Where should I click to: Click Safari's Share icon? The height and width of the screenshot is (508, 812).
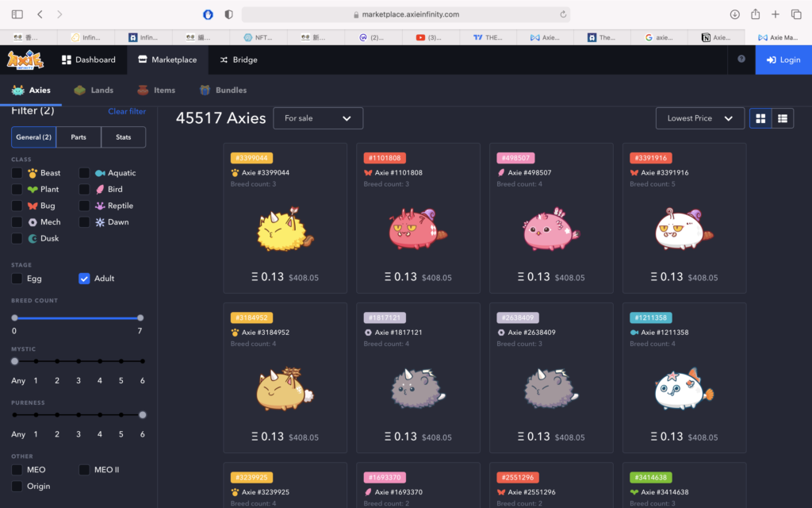[x=755, y=14]
